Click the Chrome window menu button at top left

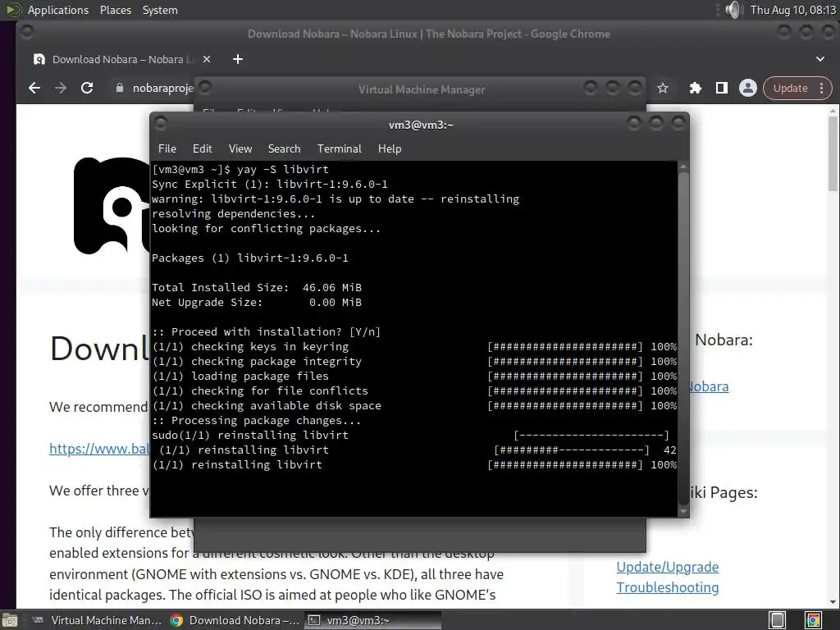coord(25,33)
